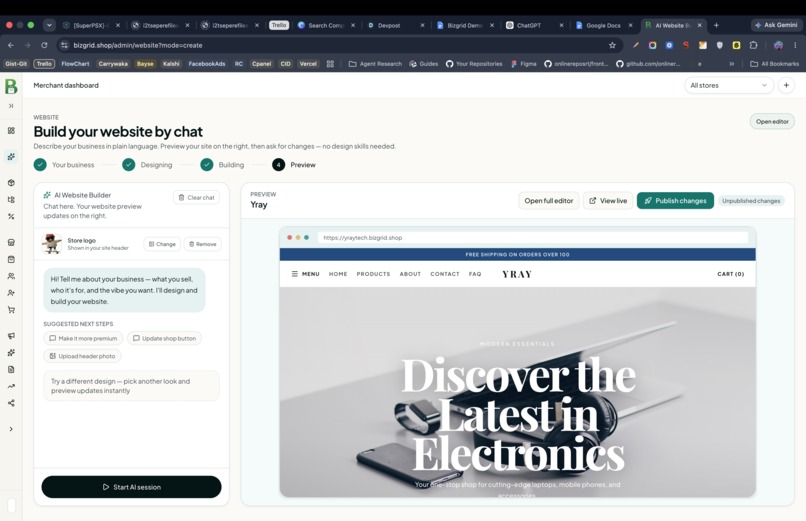Select HOME in the preview navigation
This screenshot has height=521, width=806.
click(x=338, y=274)
